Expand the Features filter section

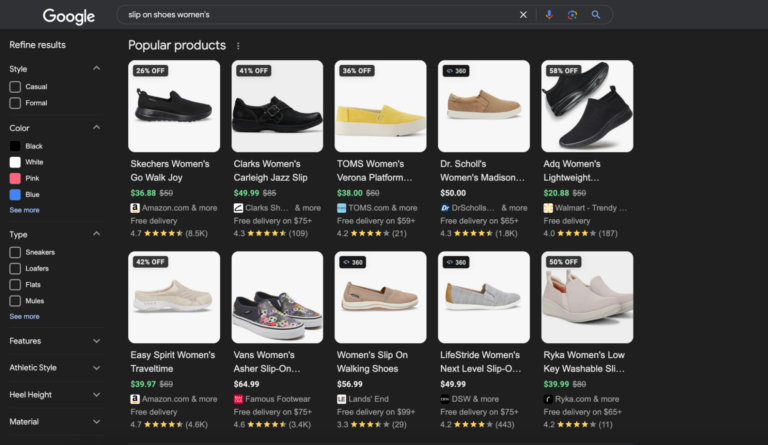[96, 341]
